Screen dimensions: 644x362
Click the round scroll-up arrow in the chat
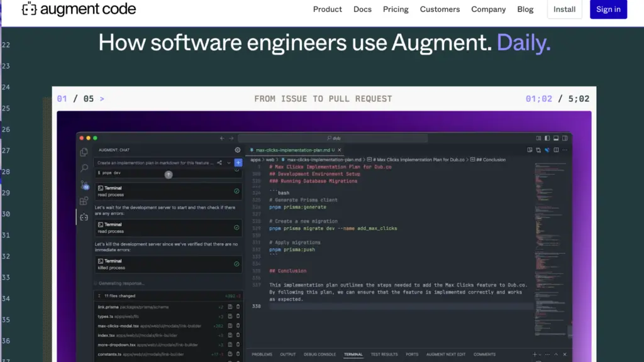point(169,175)
